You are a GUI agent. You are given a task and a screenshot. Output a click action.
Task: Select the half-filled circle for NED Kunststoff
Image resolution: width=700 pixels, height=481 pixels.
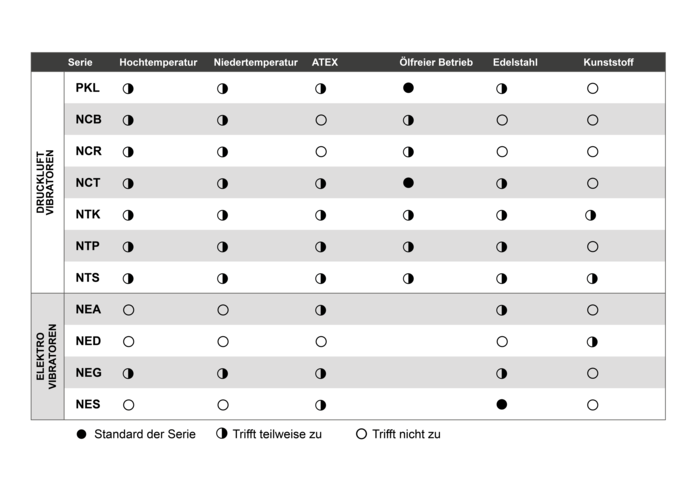pyautogui.click(x=592, y=342)
